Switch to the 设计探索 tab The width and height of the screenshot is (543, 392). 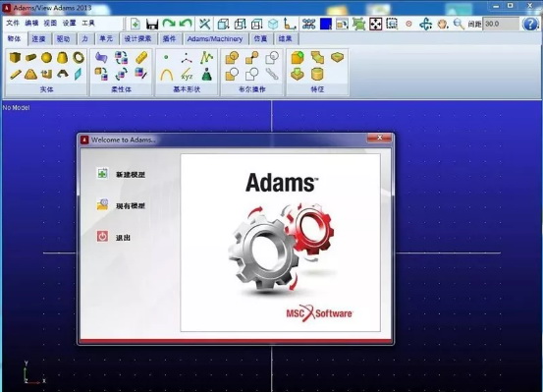coord(137,39)
